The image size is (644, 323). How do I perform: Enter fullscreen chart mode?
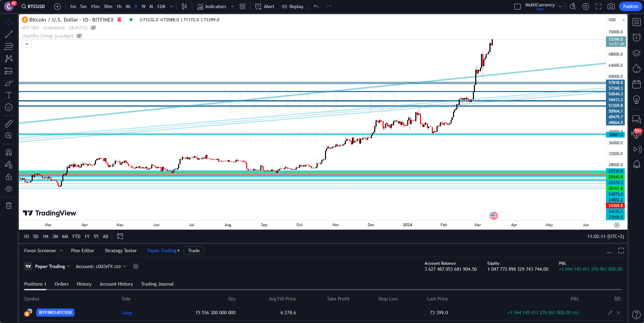click(x=599, y=6)
